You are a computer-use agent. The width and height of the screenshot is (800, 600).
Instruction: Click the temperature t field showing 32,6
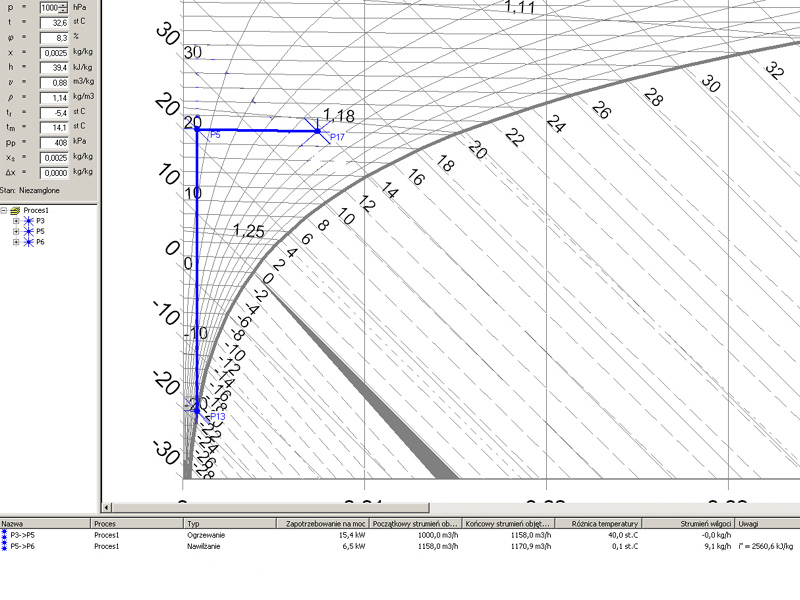point(54,22)
